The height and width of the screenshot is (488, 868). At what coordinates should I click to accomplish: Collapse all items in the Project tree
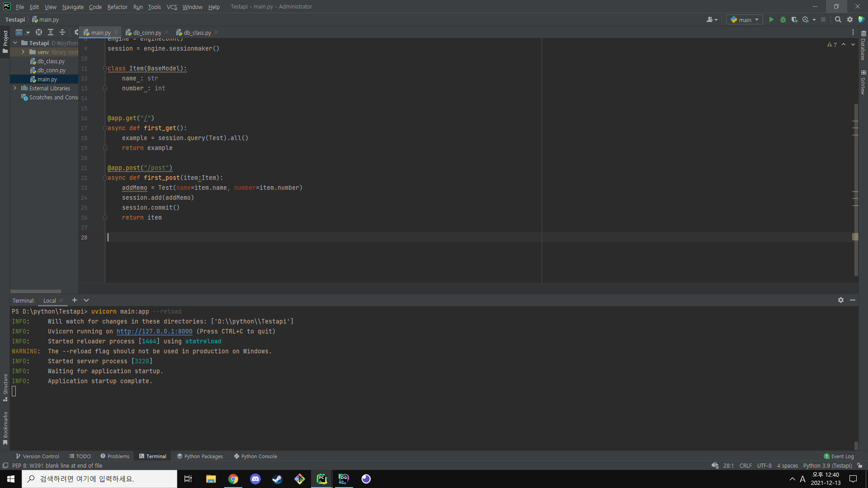tap(62, 32)
